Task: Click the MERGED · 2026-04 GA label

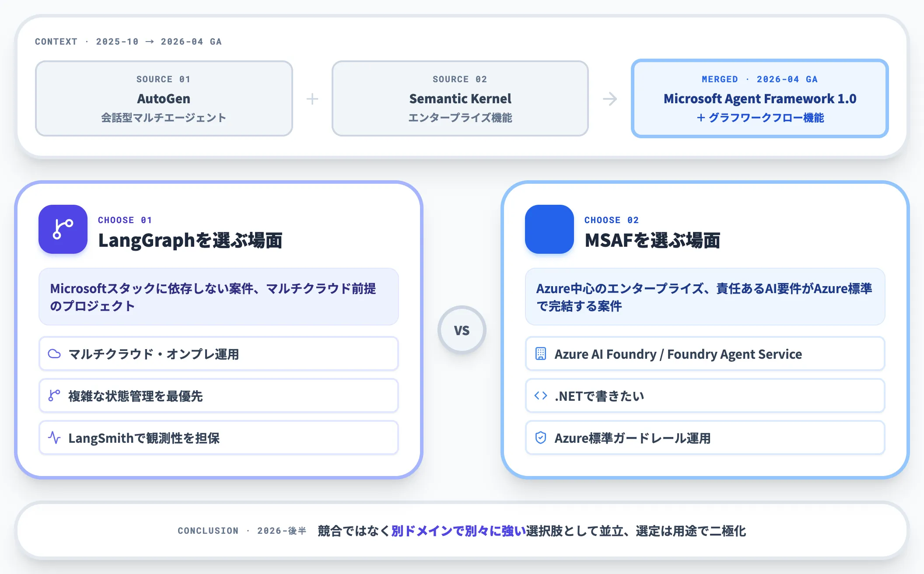Action: (x=760, y=79)
